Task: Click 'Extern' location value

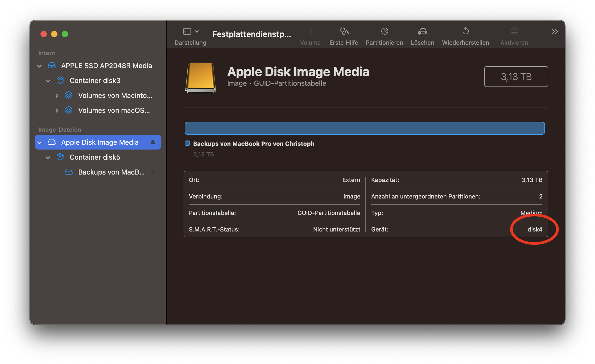Action: [351, 180]
